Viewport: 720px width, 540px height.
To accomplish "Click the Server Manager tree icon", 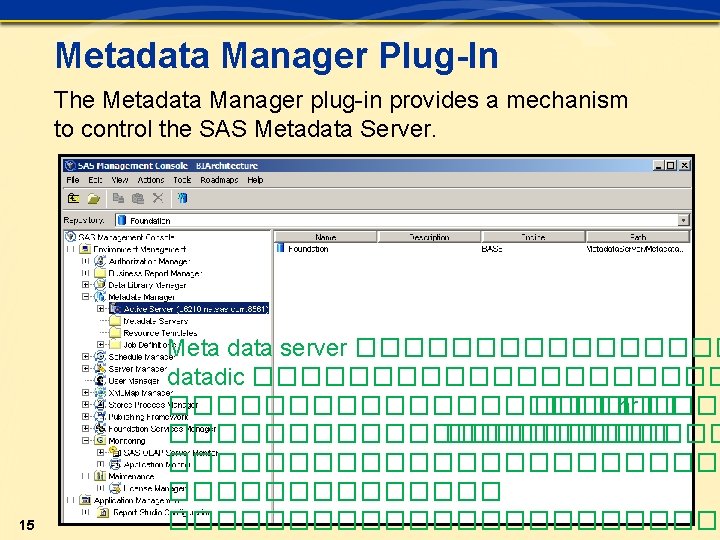I will point(100,368).
